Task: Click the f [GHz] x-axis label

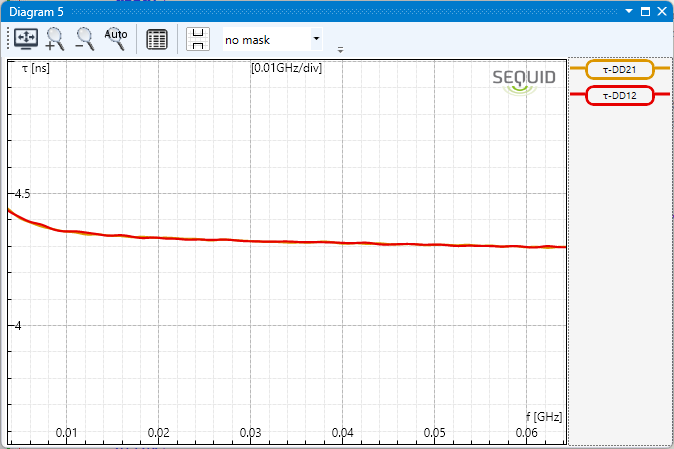Action: pyautogui.click(x=543, y=415)
